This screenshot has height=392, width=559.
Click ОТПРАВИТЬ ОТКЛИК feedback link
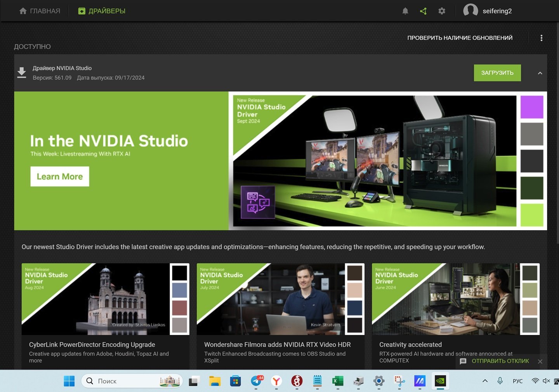coord(500,361)
